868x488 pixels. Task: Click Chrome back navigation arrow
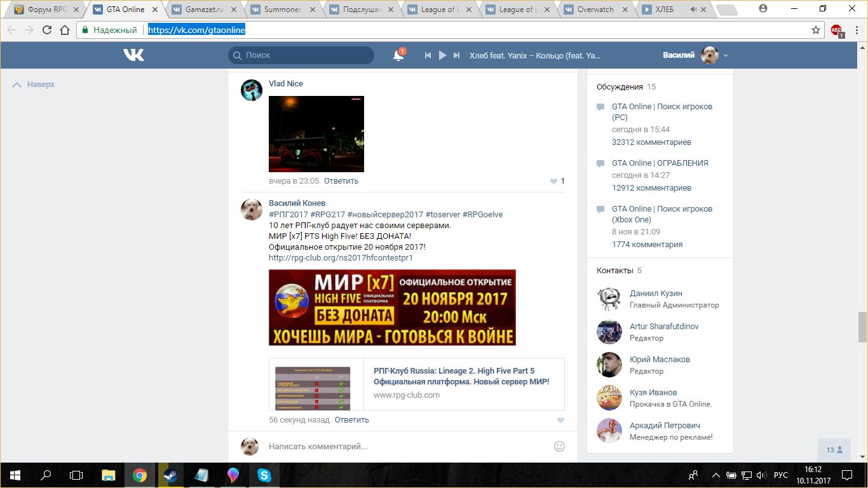pos(11,30)
